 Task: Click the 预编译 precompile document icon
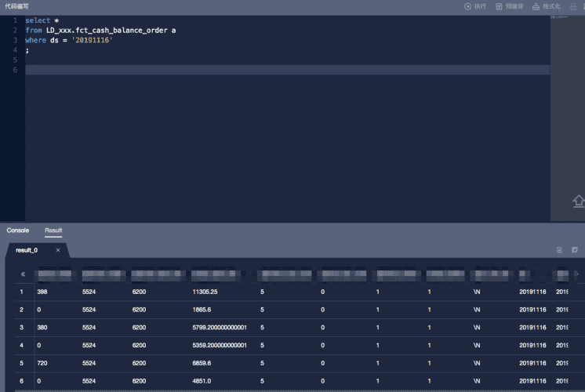[499, 6]
